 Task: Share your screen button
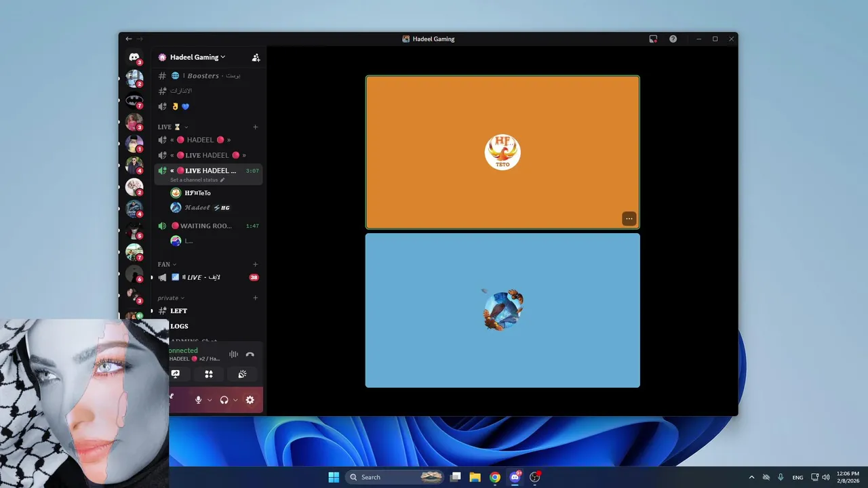coord(176,374)
